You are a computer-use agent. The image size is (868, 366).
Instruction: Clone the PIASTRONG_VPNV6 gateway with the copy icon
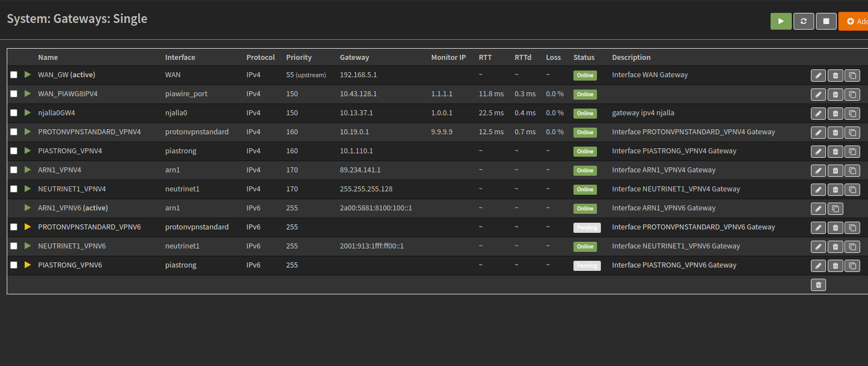pyautogui.click(x=852, y=266)
